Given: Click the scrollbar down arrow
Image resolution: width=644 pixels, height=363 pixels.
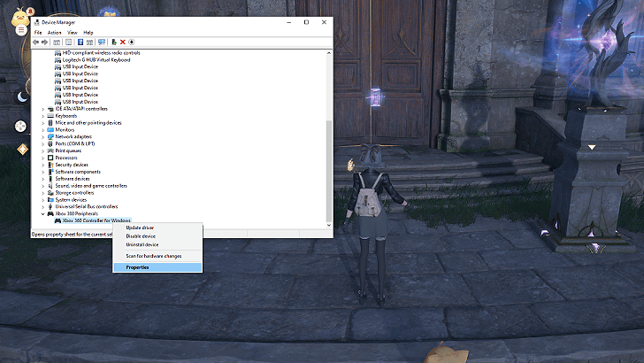Looking at the screenshot, I should pos(329,225).
